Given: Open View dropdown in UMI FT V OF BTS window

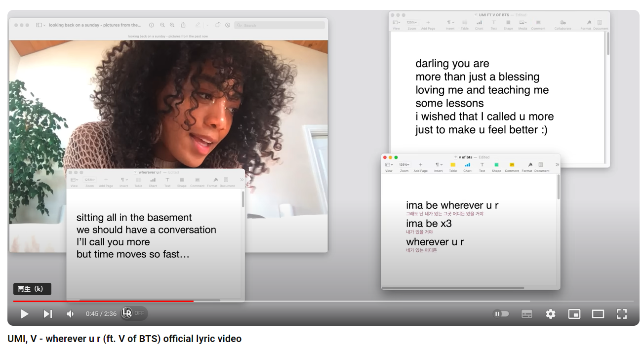Looking at the screenshot, I should [x=396, y=25].
